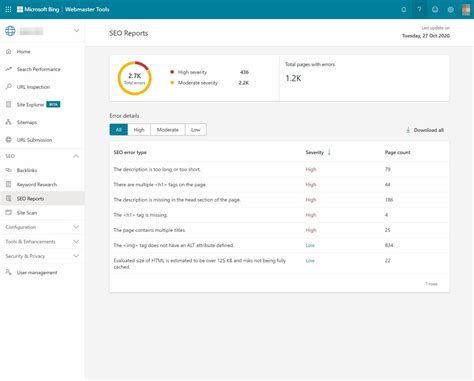This screenshot has width=474, height=381.
Task: Click the site globe icon
Action: click(x=10, y=31)
